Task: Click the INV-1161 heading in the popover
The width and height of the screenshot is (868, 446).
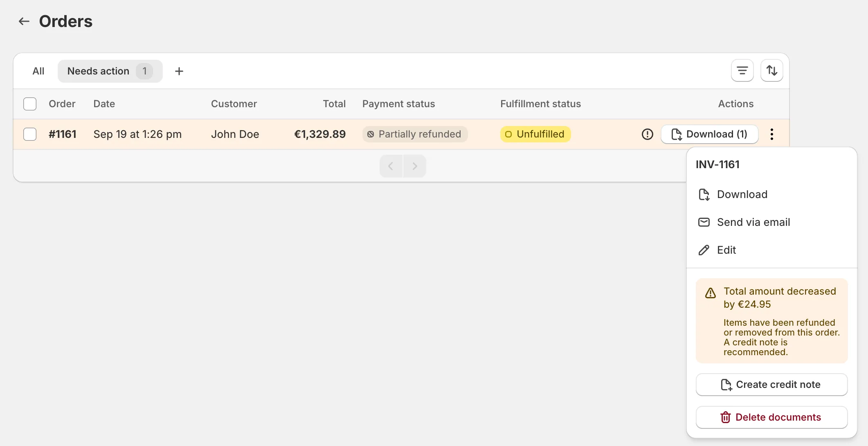Action: (x=717, y=164)
